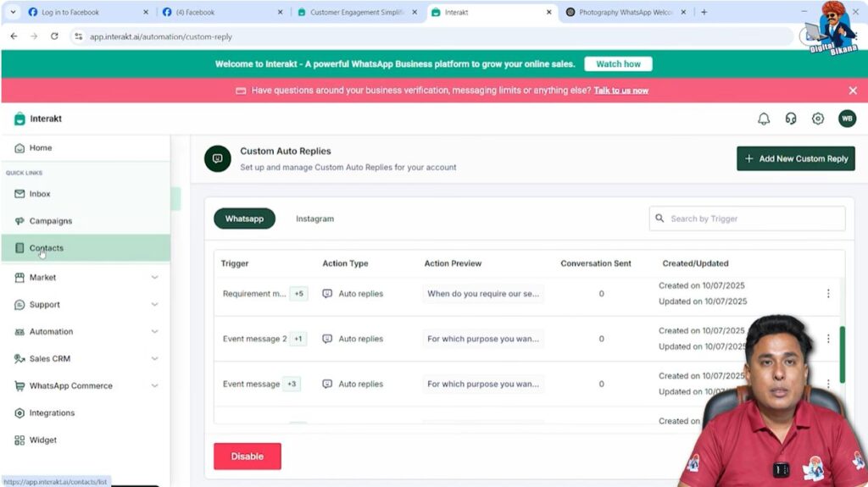Image resolution: width=868 pixels, height=487 pixels.
Task: Click the Created/Updated column header
Action: pos(695,263)
